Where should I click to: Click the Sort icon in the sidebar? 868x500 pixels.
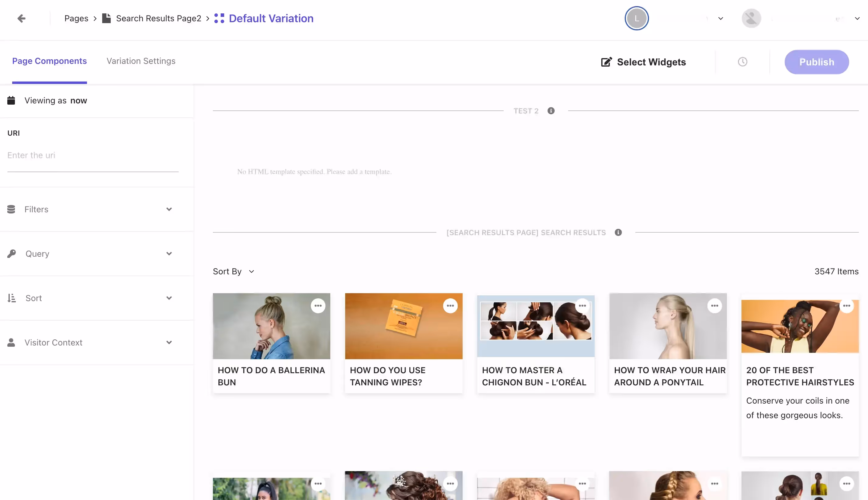(11, 298)
